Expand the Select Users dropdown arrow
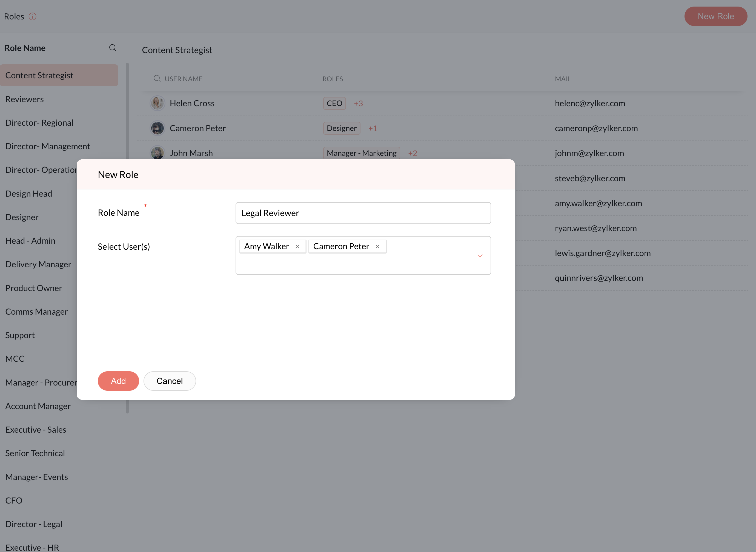The image size is (756, 552). pos(480,256)
